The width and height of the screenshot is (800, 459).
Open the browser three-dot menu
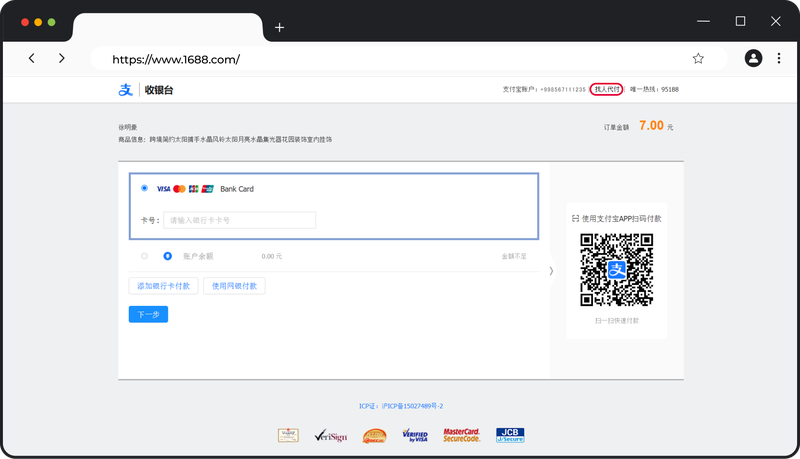(x=779, y=59)
